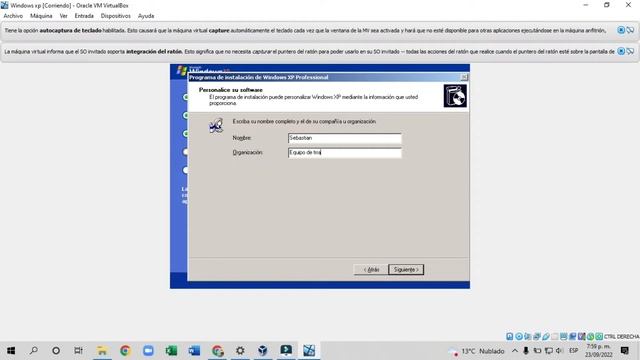Click the recording status icon in VirtualBox
The width and height of the screenshot is (640, 360).
573,336
